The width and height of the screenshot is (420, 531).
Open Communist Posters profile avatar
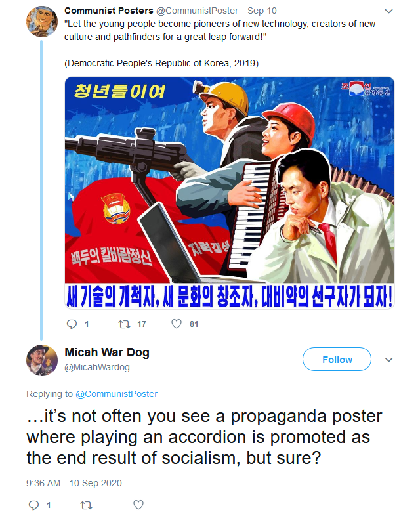click(x=42, y=22)
